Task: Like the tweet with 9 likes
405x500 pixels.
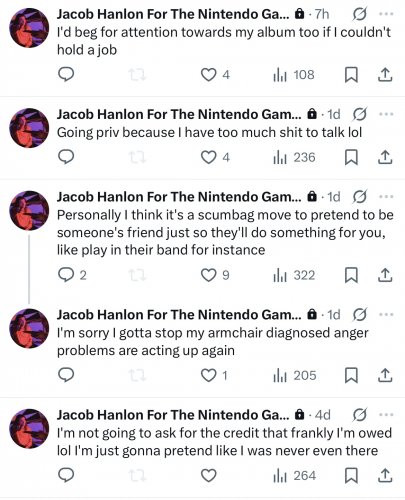Action: [215, 275]
